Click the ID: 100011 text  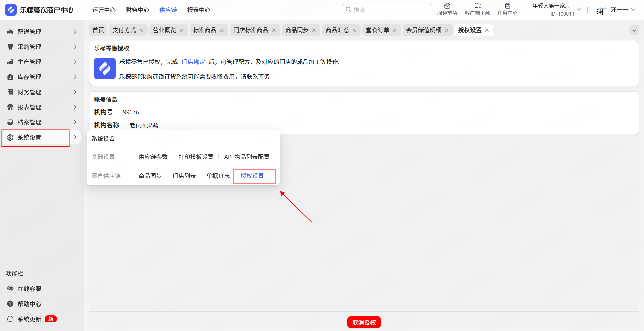[562, 14]
